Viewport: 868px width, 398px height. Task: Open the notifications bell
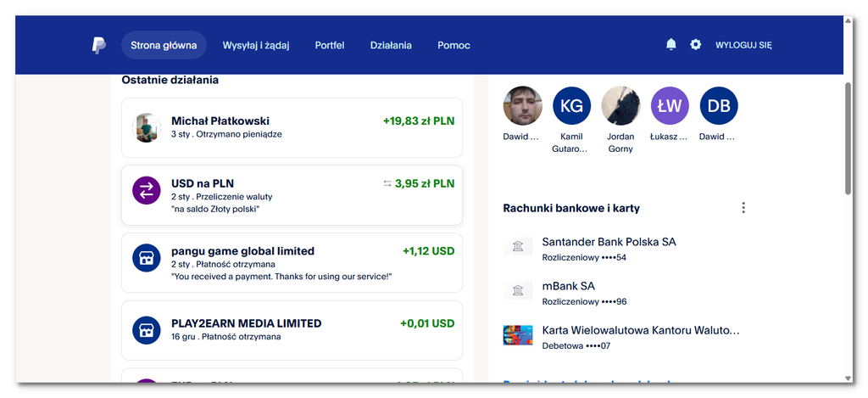click(671, 45)
